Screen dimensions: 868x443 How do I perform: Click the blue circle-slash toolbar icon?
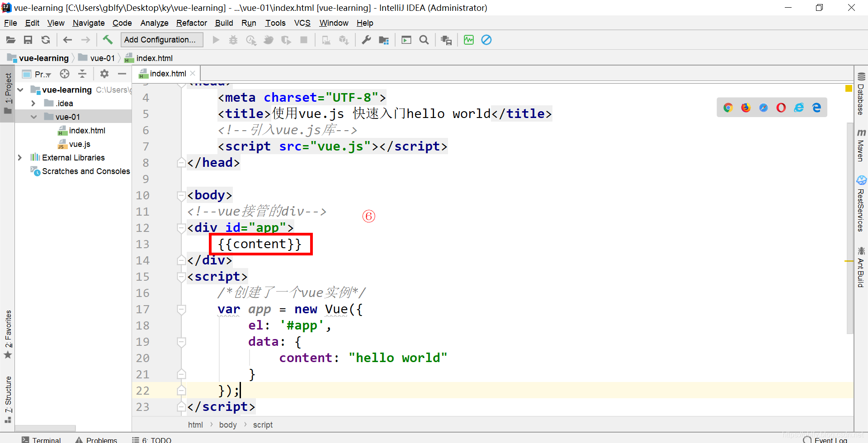[x=486, y=40]
